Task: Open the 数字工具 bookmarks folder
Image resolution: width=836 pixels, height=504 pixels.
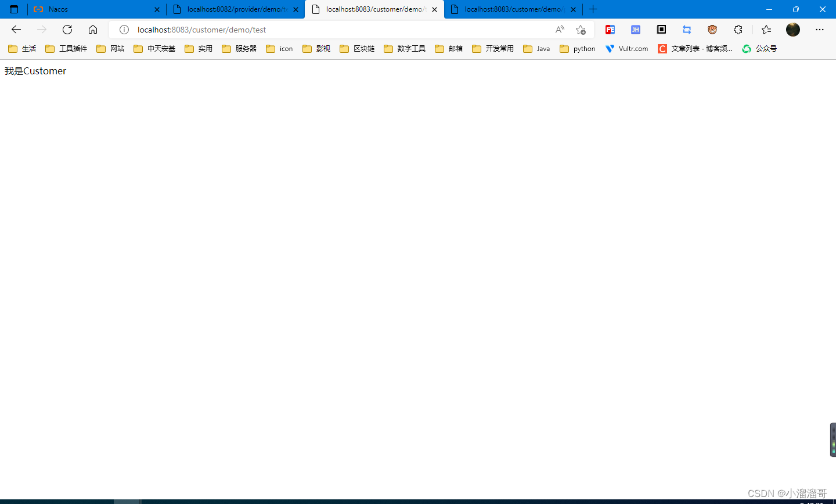Action: tap(405, 49)
